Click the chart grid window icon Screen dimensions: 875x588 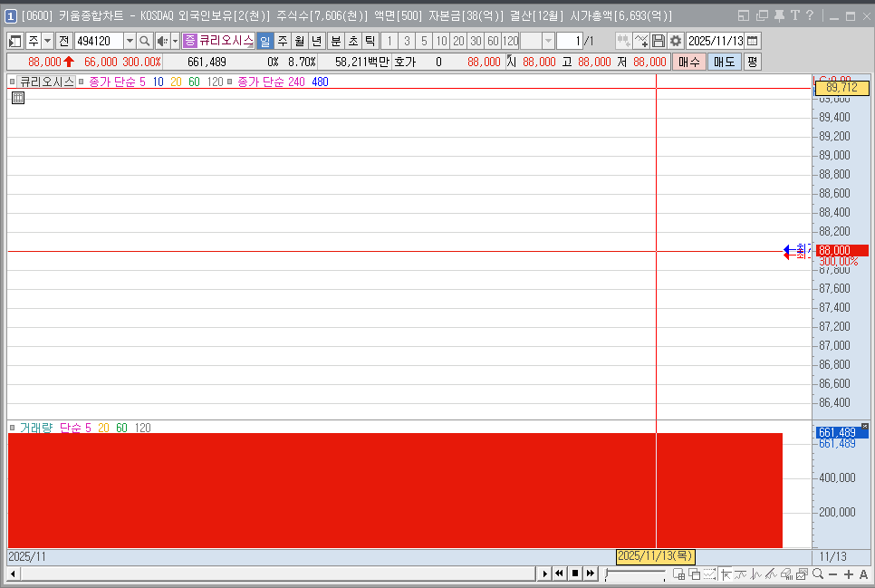tap(679, 574)
